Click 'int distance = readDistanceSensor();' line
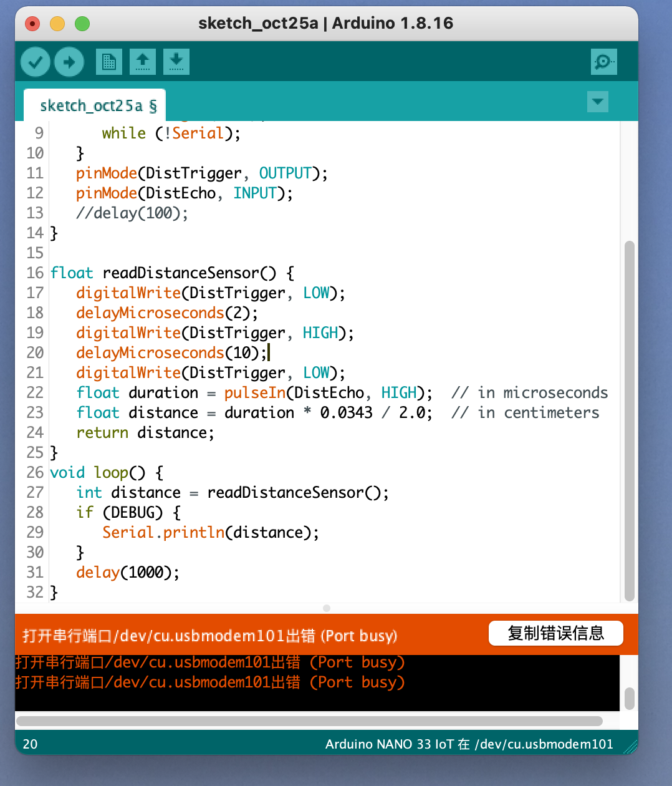This screenshot has height=786, width=672. point(233,492)
